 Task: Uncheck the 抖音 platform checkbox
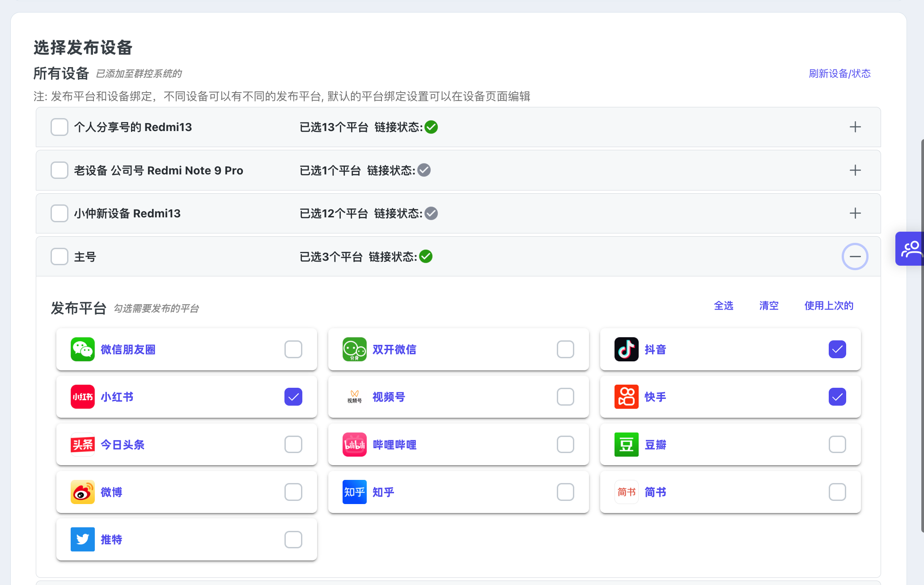[x=837, y=349]
